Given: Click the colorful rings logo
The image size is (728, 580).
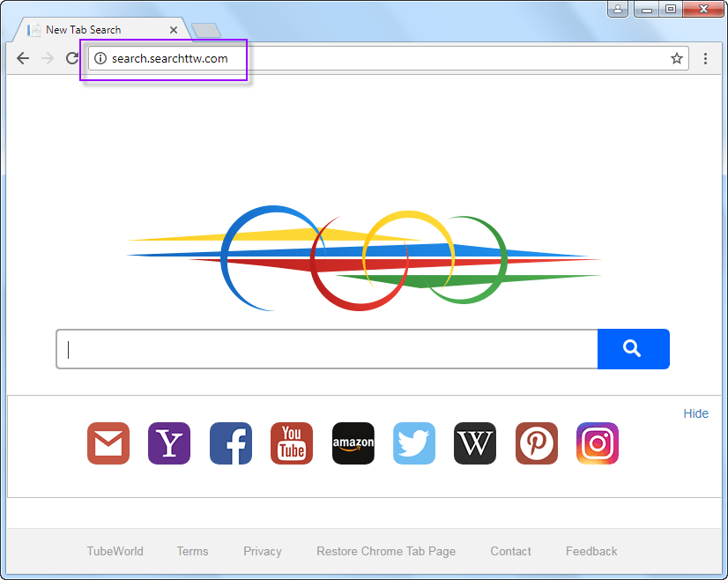Looking at the screenshot, I should point(364,258).
